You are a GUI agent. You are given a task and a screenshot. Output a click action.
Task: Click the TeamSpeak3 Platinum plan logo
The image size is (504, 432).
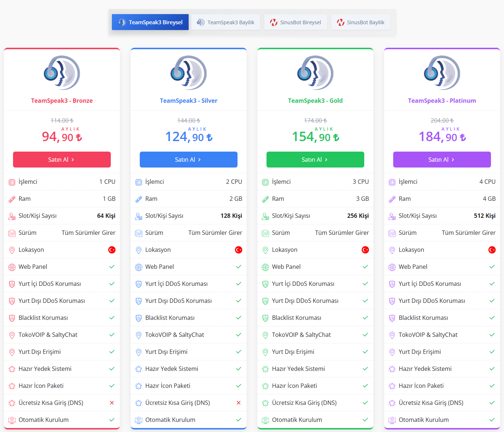click(x=442, y=73)
